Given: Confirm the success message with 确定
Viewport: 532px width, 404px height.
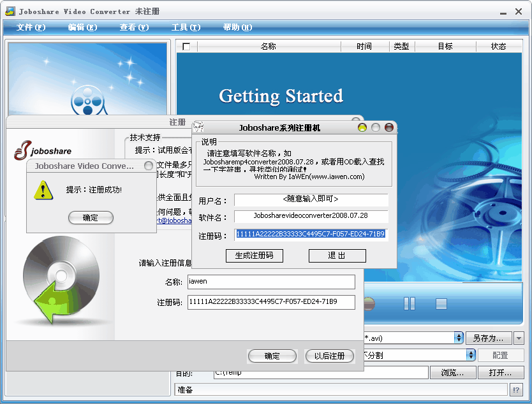Looking at the screenshot, I should coord(91,218).
